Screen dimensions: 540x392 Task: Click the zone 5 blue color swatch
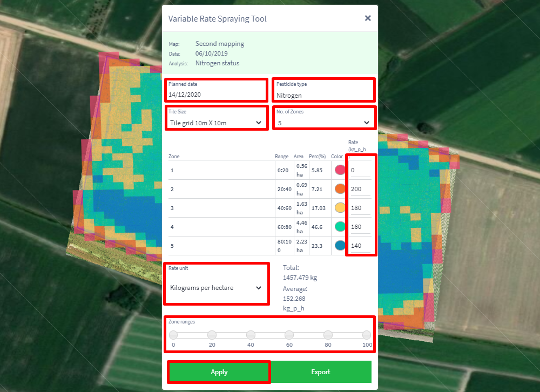click(x=340, y=246)
